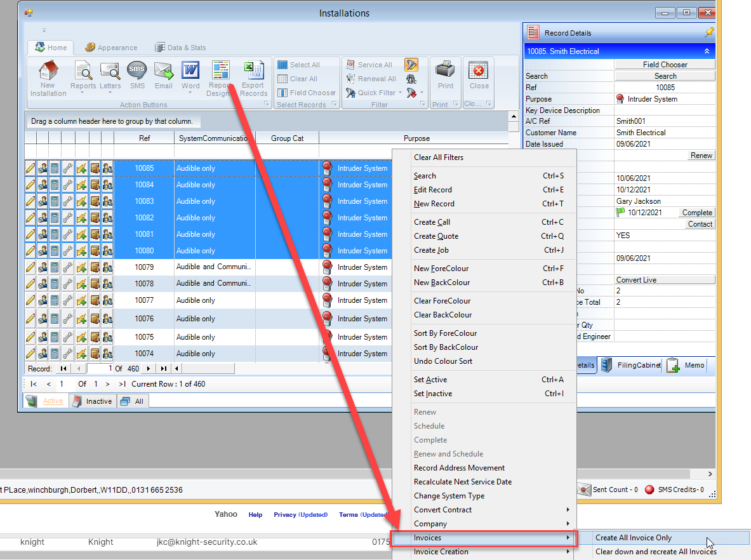Choose Create Quote from context menu
The height and width of the screenshot is (560, 751).
(x=484, y=236)
